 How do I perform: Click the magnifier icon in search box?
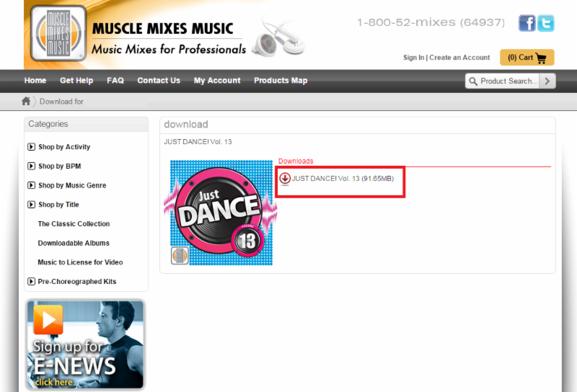(x=473, y=81)
